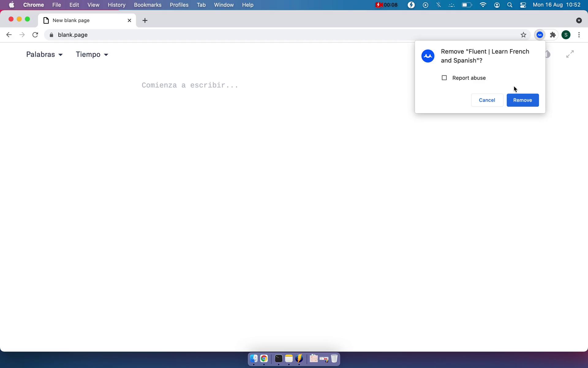This screenshot has width=588, height=368.
Task: Click the Fluent extension toolbar icon
Action: point(540,35)
